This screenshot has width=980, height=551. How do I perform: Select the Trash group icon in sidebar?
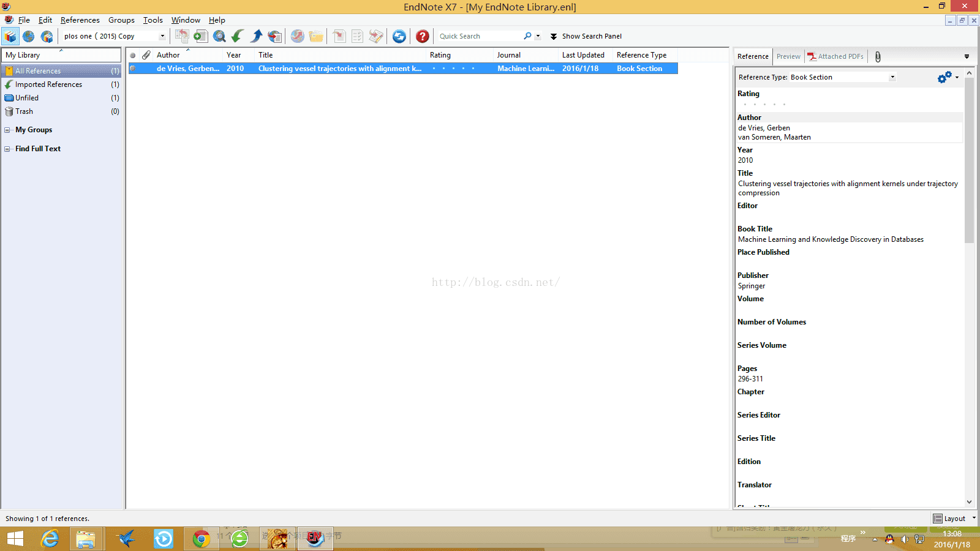pyautogui.click(x=9, y=111)
